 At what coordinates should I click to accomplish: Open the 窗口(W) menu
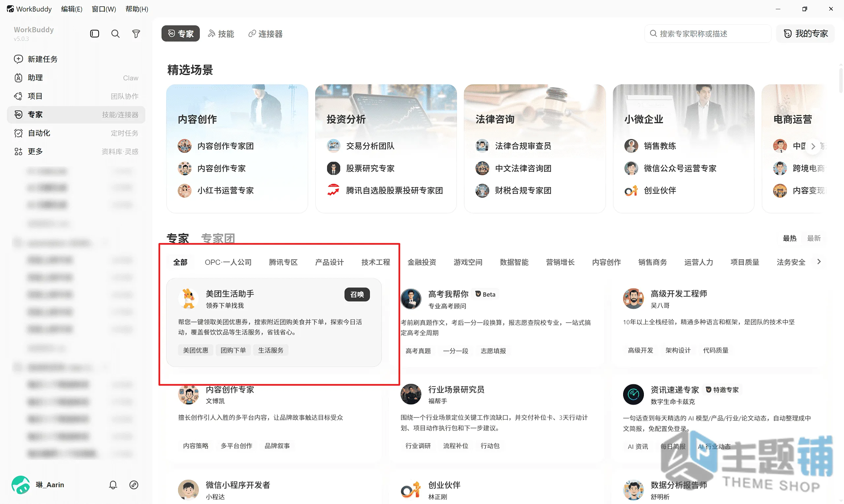click(x=104, y=9)
